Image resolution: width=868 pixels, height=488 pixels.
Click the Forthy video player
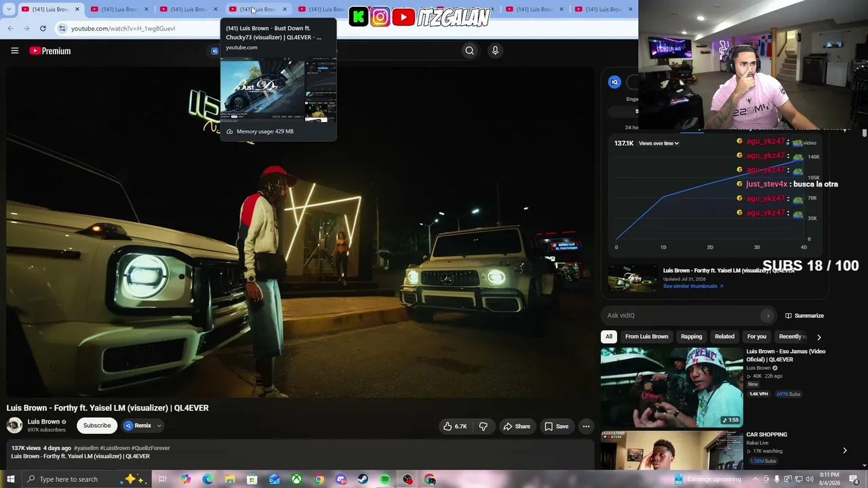tap(300, 232)
